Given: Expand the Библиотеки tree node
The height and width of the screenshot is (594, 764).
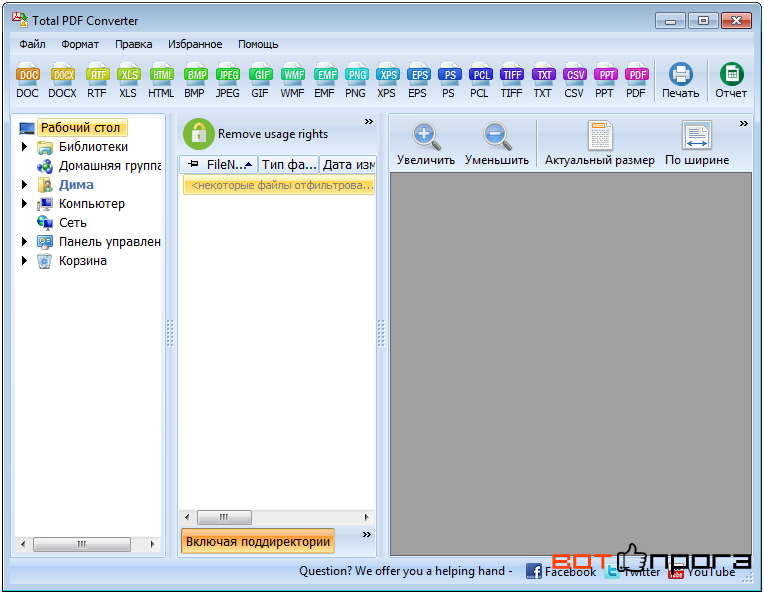Looking at the screenshot, I should [x=24, y=147].
